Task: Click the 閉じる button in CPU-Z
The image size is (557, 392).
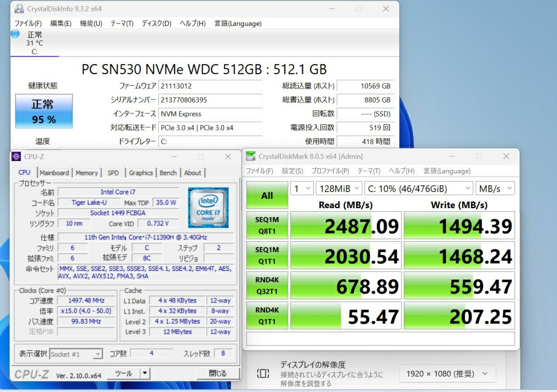Action: click(x=218, y=373)
